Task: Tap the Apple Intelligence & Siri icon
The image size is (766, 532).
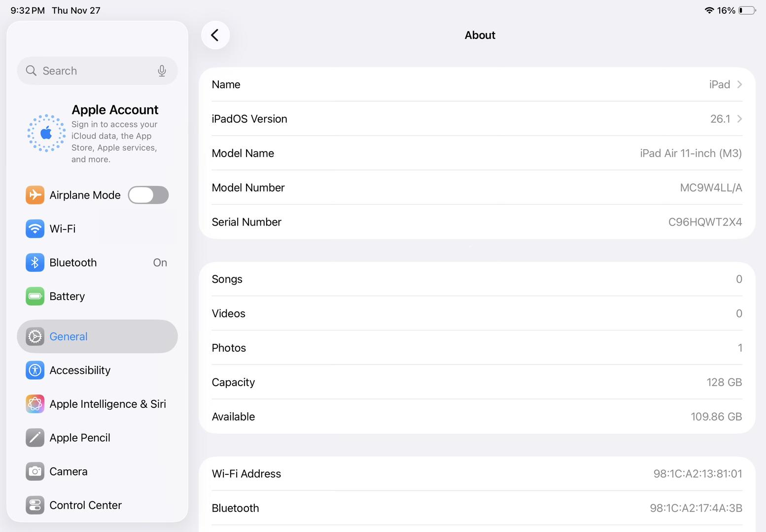Action: coord(35,404)
